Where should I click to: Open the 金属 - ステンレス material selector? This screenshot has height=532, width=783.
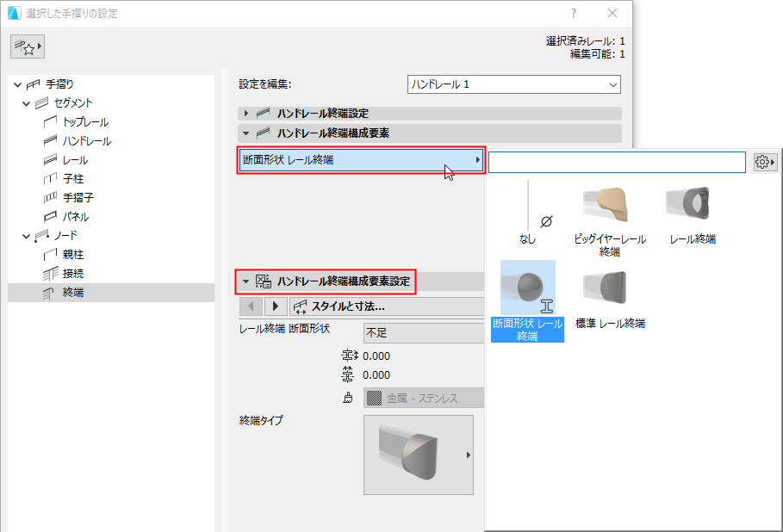[x=424, y=398]
